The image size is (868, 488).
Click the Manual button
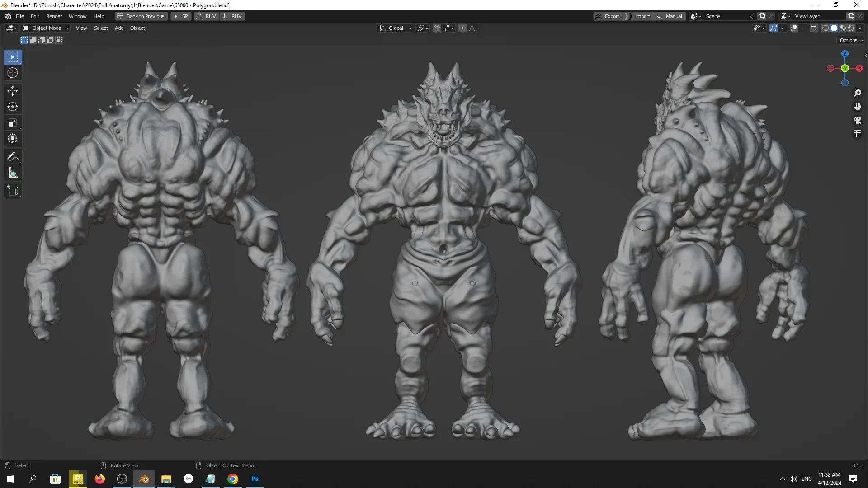(x=670, y=16)
